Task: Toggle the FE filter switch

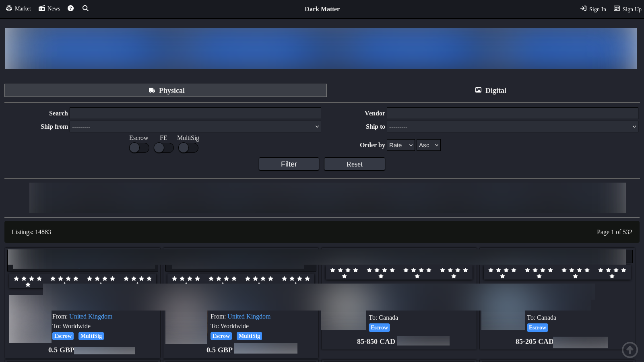Action: pos(163,148)
